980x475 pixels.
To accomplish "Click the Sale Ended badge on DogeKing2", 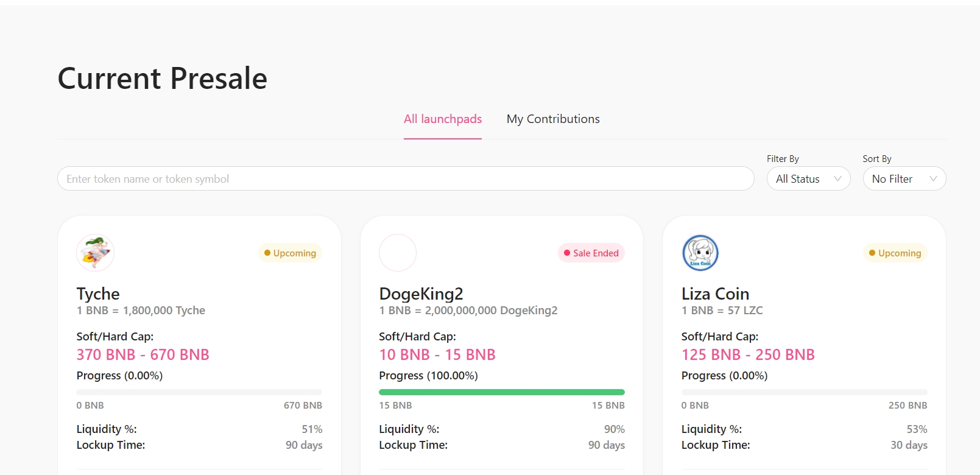I will (591, 253).
